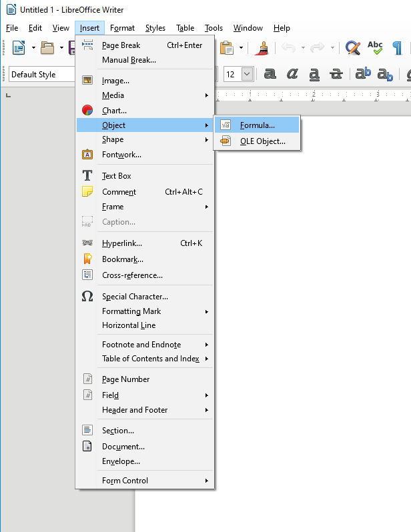Open the Redo history dropdown arrow
Screen dimensions: 411x532
pyautogui.click(x=332, y=48)
